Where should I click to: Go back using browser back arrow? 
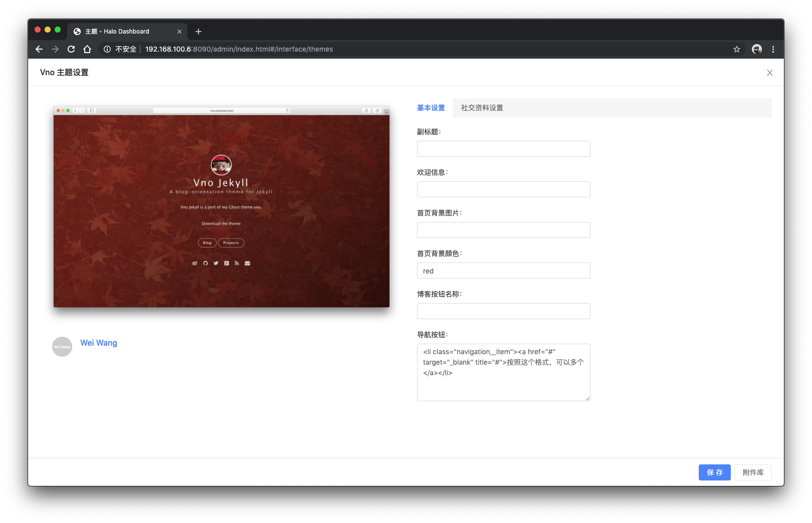click(39, 49)
